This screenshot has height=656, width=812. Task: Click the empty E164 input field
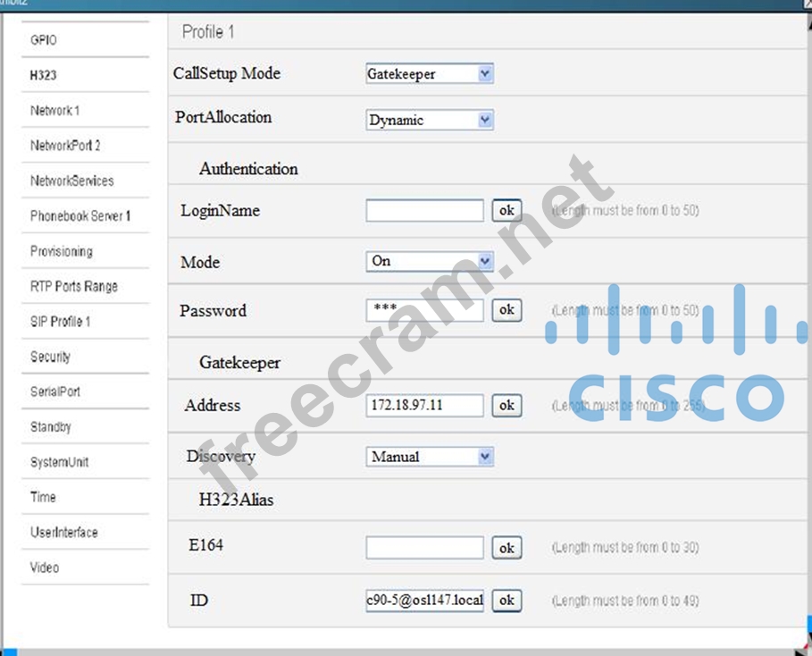tap(424, 548)
